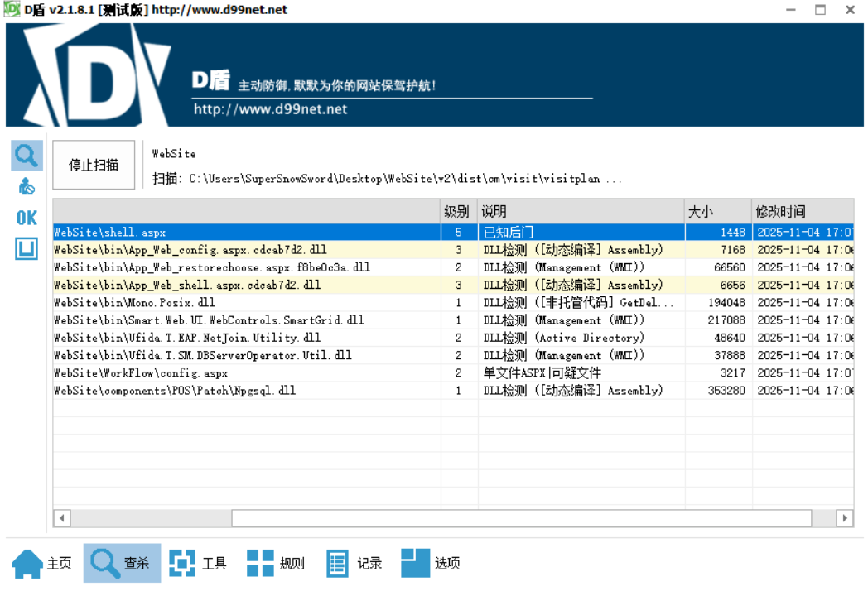
Task: Open the http://www.d99net.net banner link
Action: [x=270, y=109]
